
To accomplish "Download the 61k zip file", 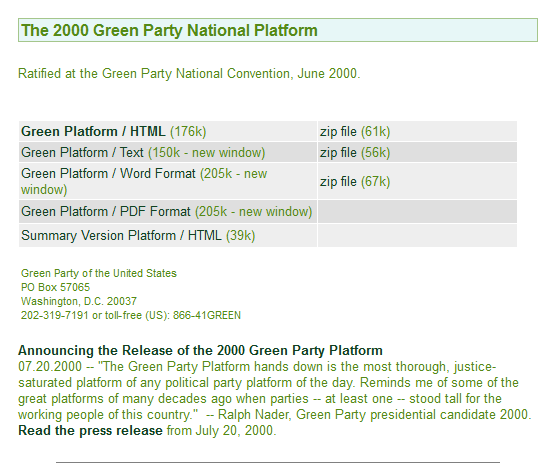I will pos(338,131).
